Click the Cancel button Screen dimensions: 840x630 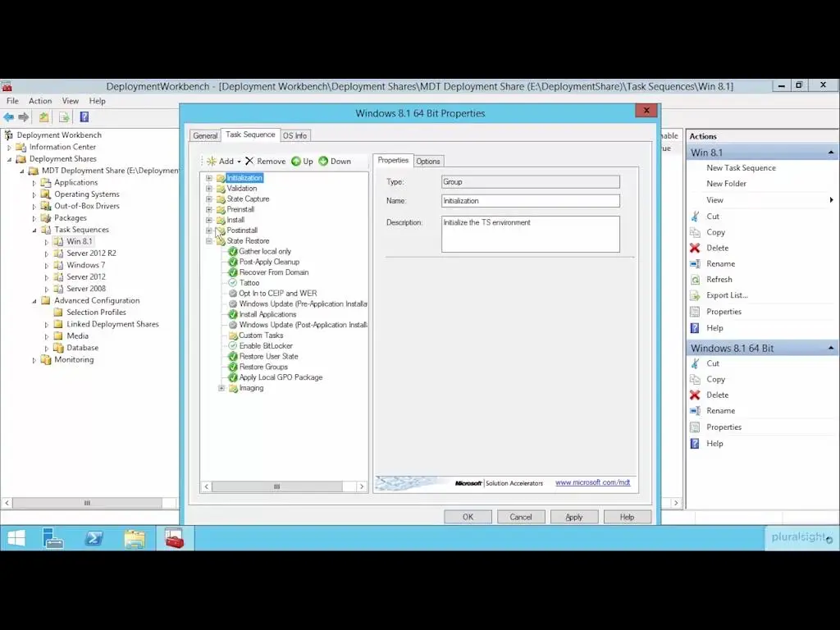pyautogui.click(x=521, y=517)
